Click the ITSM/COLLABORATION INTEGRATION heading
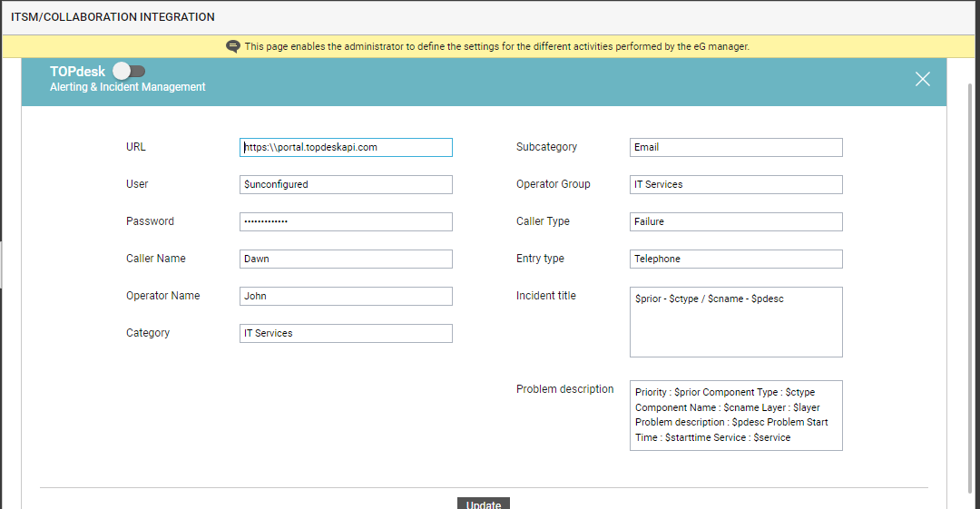The height and width of the screenshot is (509, 980). [113, 17]
